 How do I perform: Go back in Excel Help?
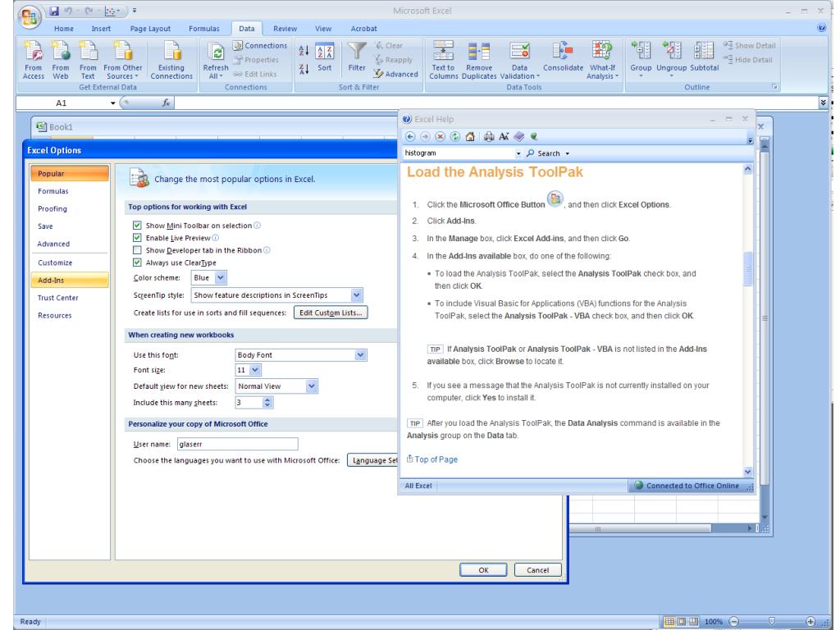tap(410, 137)
